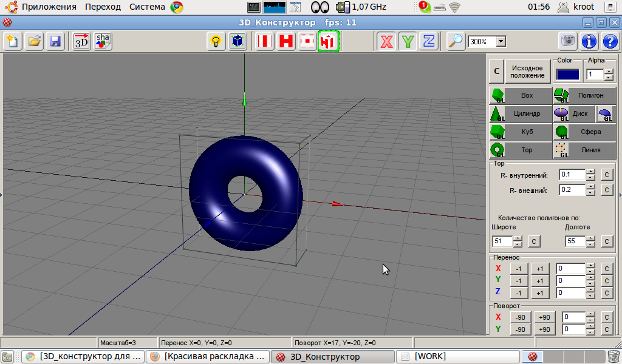
Task: Open the 300% zoom dropdown
Action: tap(501, 42)
